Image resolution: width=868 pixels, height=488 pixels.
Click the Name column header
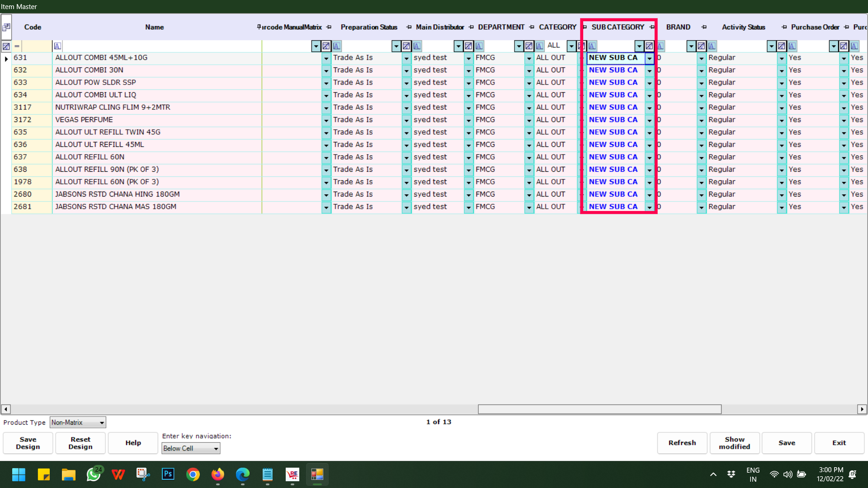154,27
